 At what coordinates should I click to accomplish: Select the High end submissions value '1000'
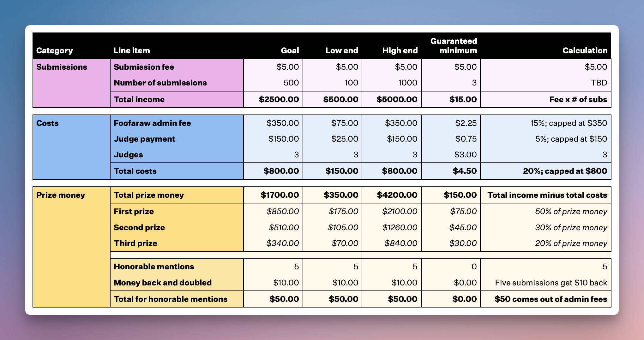407,83
